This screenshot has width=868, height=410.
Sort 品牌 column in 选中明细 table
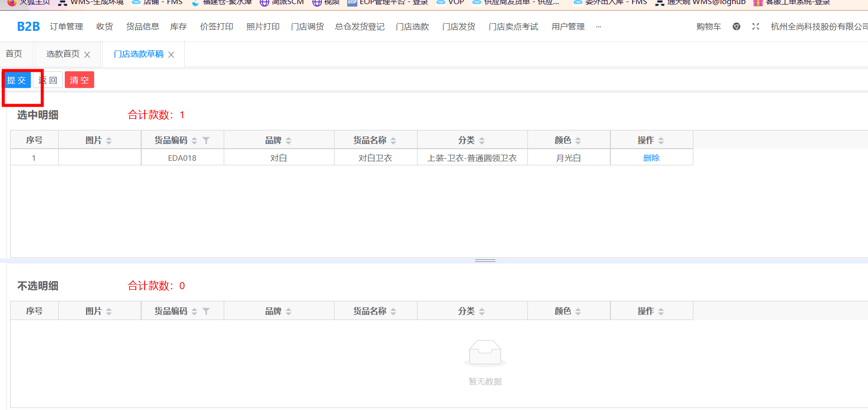click(288, 141)
